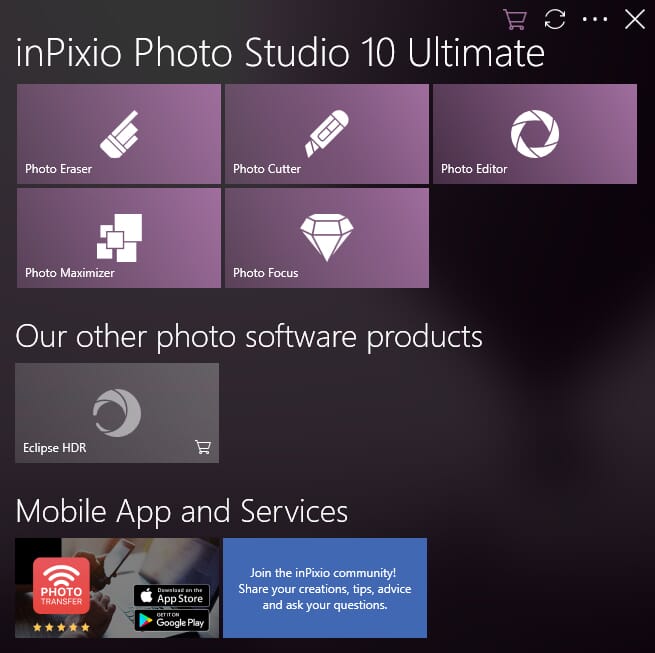
Task: Start Photo Maximizer via the squares icon
Action: click(119, 238)
